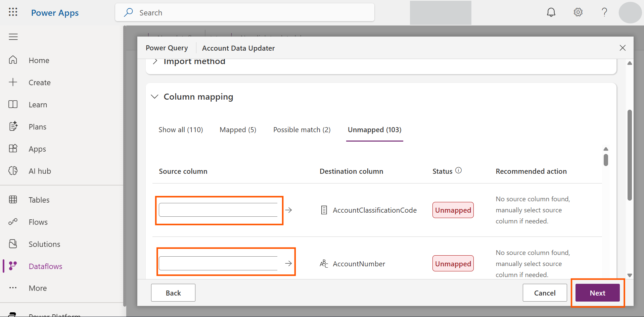
Task: Go to Tables in the sidebar
Action: coord(39,200)
